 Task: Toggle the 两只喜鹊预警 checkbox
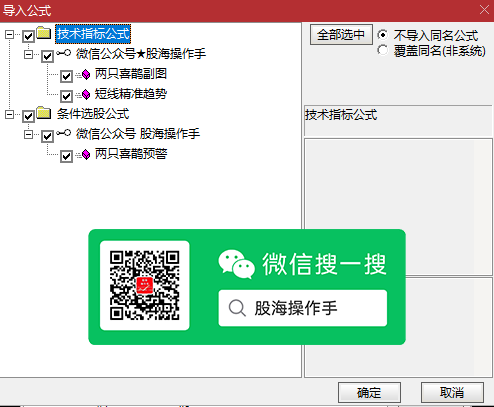point(66,156)
